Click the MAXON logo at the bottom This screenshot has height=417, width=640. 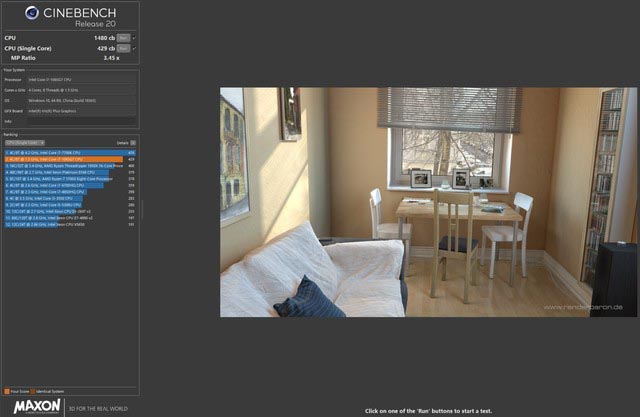click(x=37, y=407)
